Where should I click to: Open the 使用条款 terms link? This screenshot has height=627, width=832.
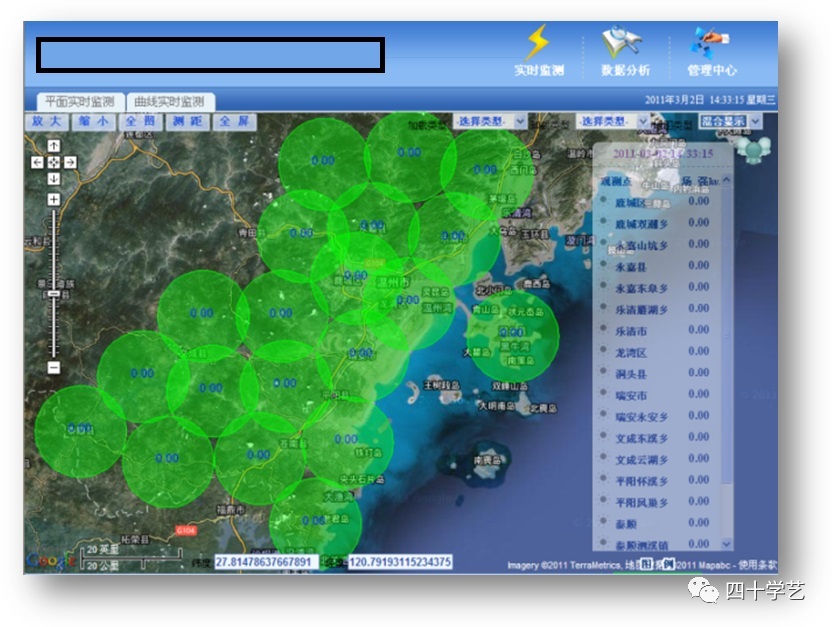[x=757, y=565]
